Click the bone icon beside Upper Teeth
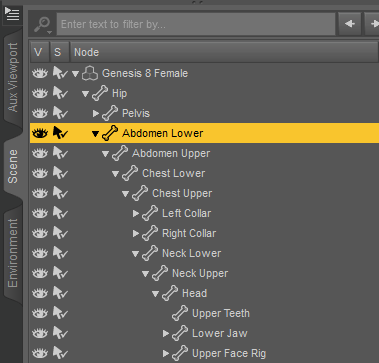Viewport: 379px width, 363px height. point(180,313)
